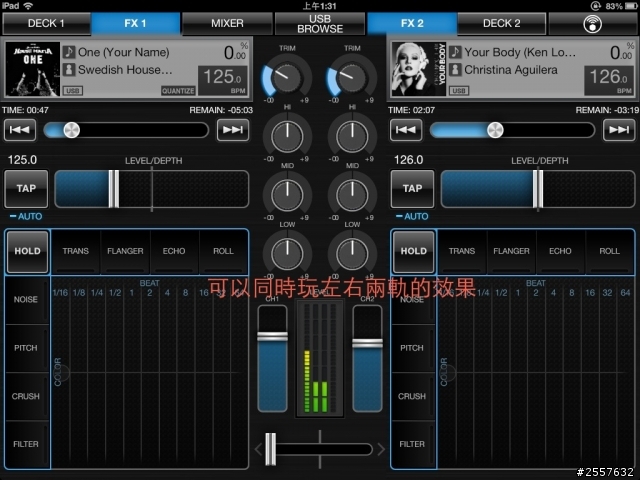
Task: Skip forward on deck 2 track
Action: pyautogui.click(x=619, y=130)
